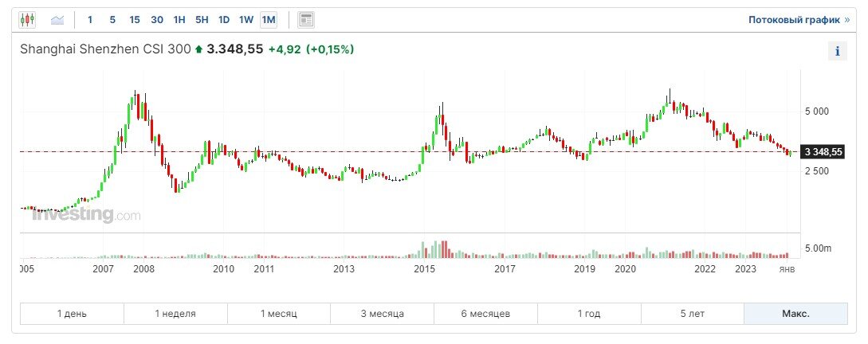Select the 30 minute interval
The width and height of the screenshot is (868, 344).
tap(157, 20)
